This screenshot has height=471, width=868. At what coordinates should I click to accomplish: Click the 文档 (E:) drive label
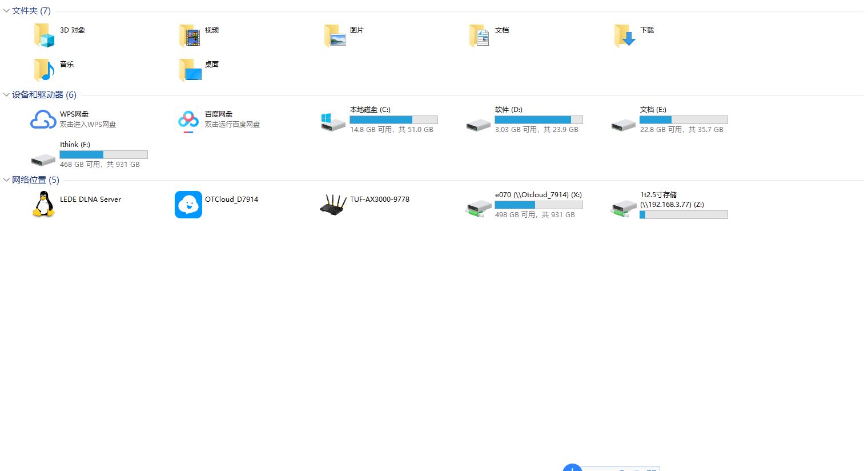tap(653, 110)
